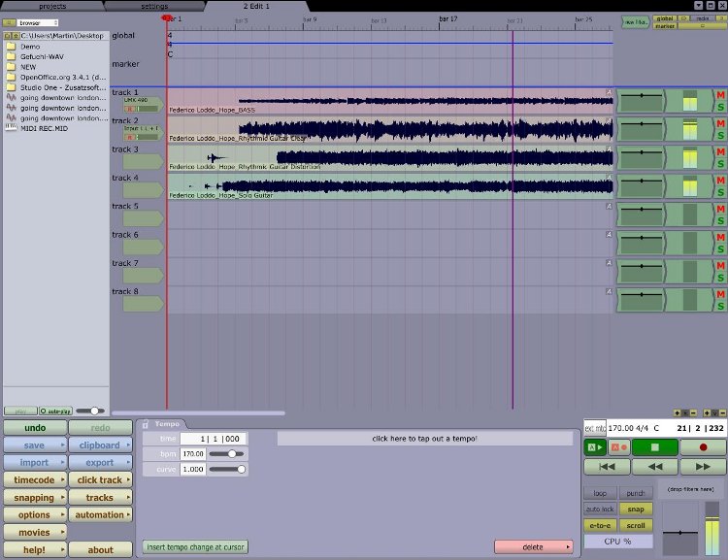Open the automation menu
728x560 pixels.
[100, 514]
